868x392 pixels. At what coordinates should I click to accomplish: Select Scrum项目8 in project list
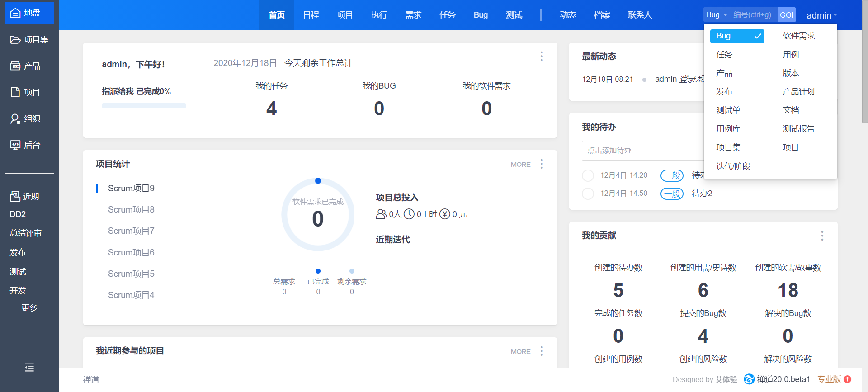pos(131,210)
